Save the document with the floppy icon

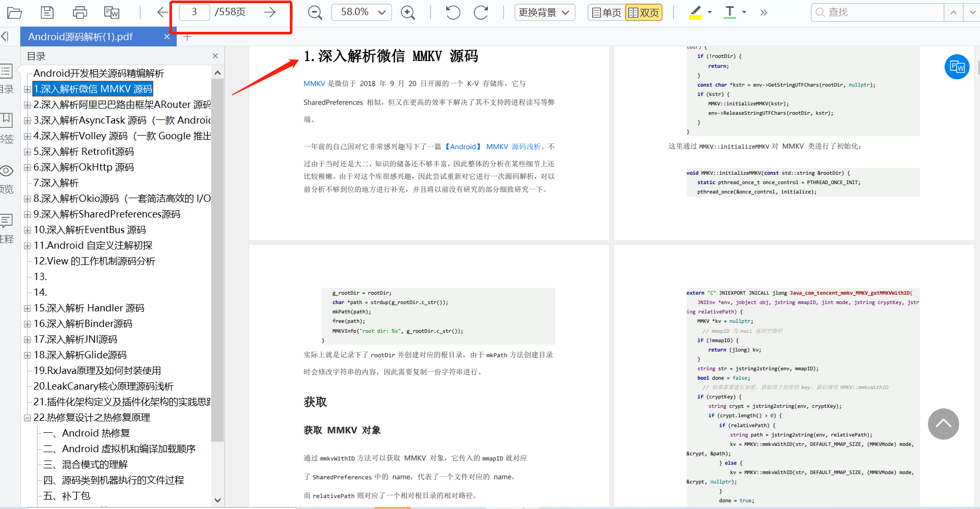47,12
